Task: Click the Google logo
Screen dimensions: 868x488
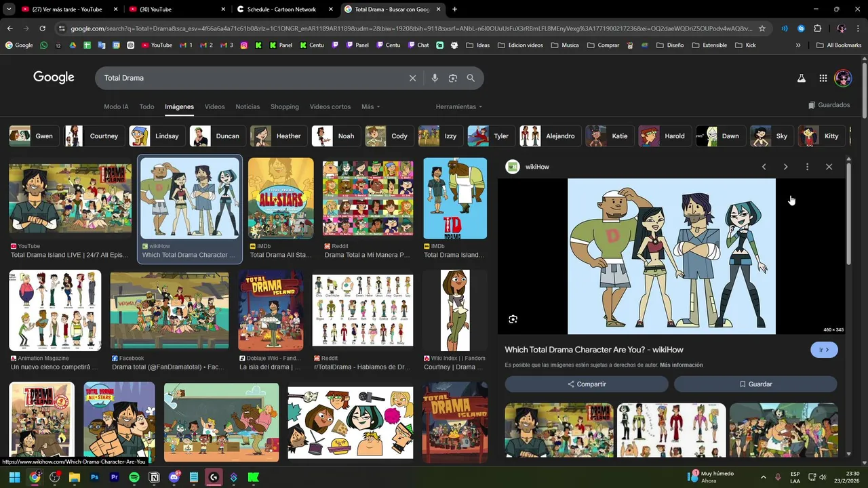Action: pyautogui.click(x=54, y=77)
